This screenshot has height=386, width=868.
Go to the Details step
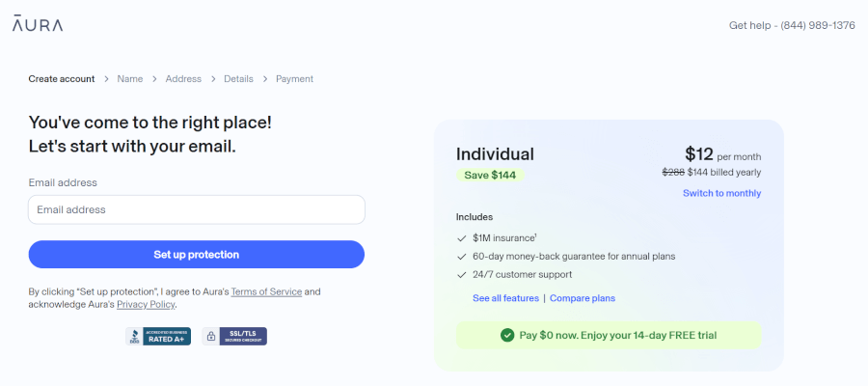click(x=238, y=79)
